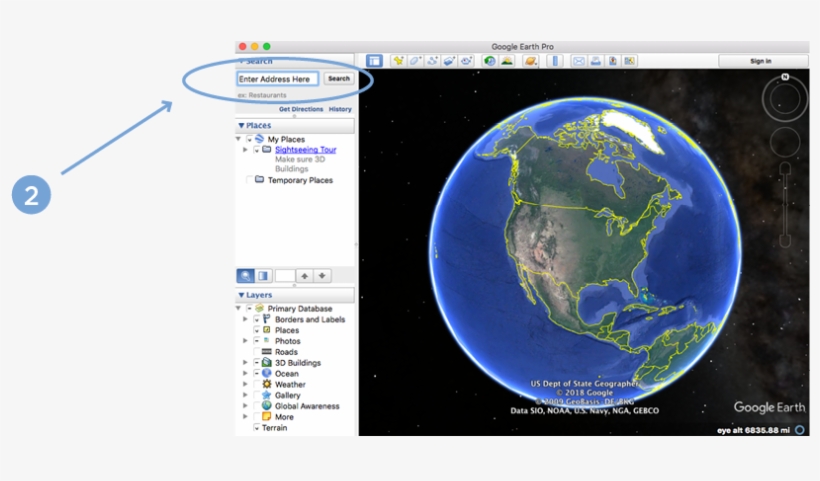
Task: Click the Global Awareness globe icon
Action: point(267,406)
